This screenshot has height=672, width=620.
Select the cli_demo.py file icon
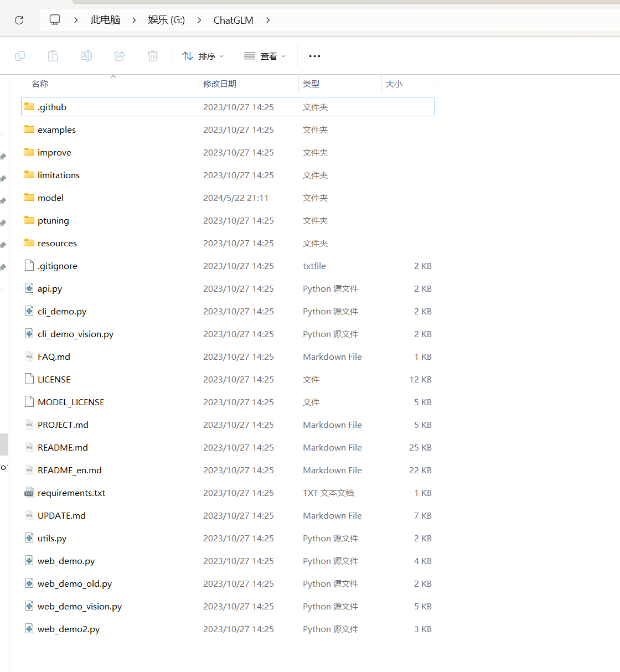[29, 311]
